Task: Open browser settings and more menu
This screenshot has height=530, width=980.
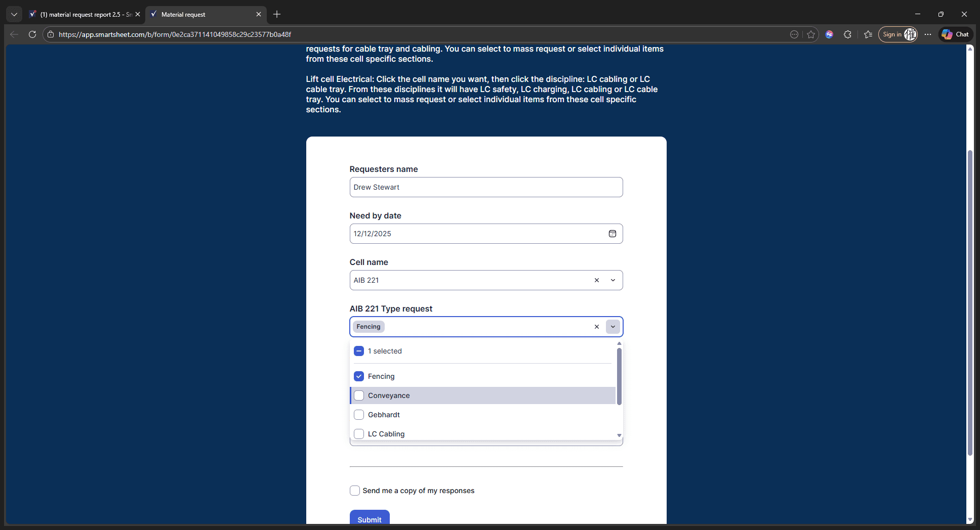Action: click(x=928, y=34)
